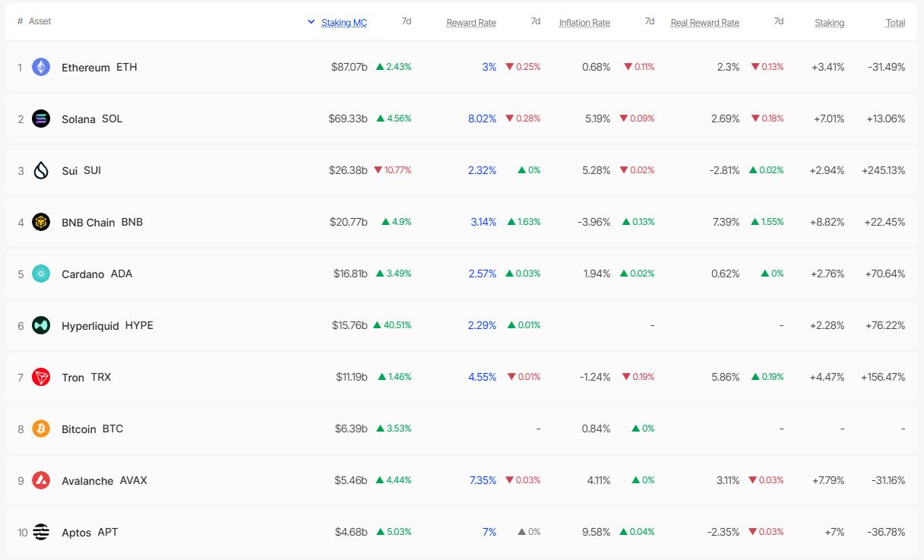Screen dimensions: 924x560
Task: Select the $5.46b staking market cap
Action: [x=351, y=480]
